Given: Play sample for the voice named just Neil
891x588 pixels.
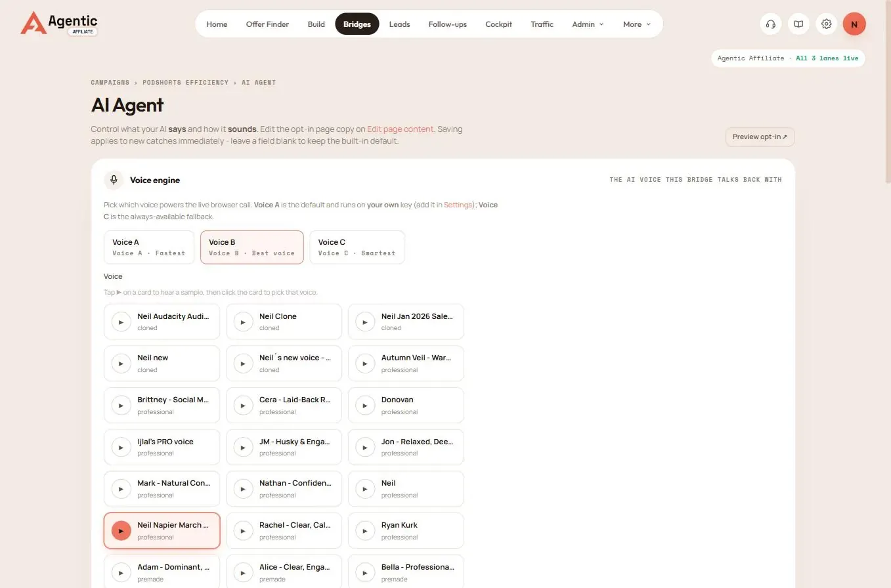Looking at the screenshot, I should 365,489.
